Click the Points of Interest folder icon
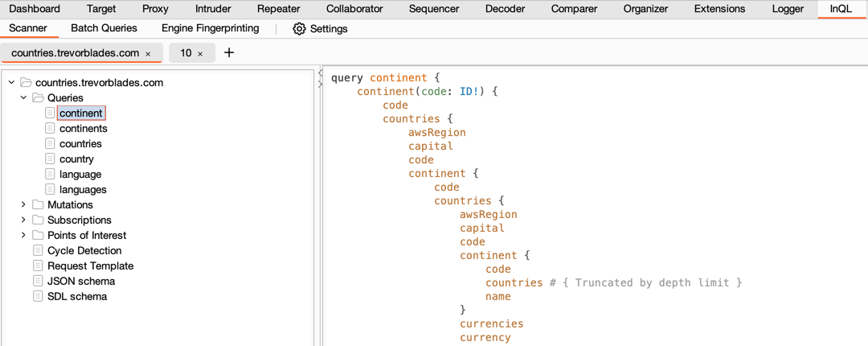Screen dimensions: 868x346 point(38,235)
